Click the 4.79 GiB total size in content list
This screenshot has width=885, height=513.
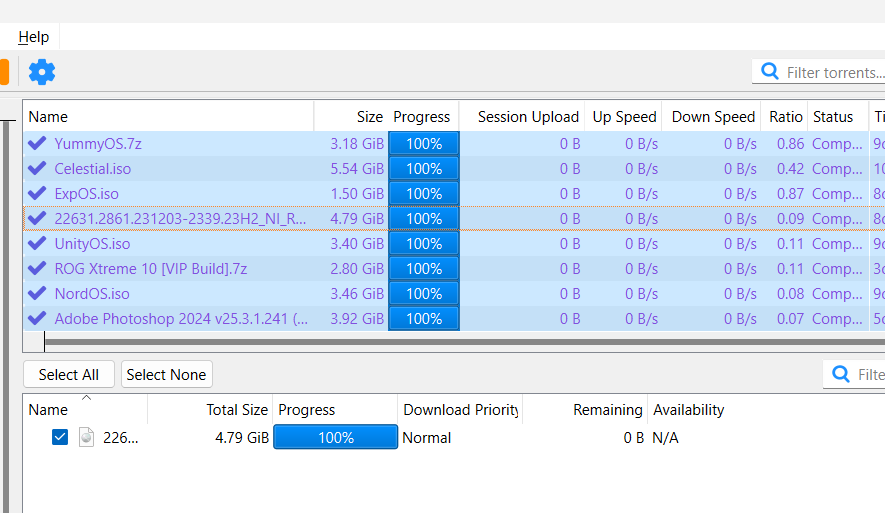(x=242, y=437)
